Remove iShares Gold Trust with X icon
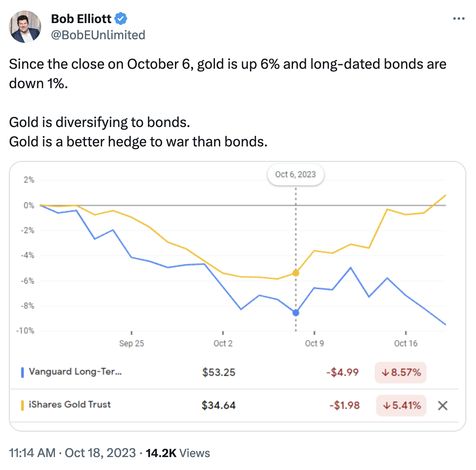476x470 pixels. [x=442, y=405]
